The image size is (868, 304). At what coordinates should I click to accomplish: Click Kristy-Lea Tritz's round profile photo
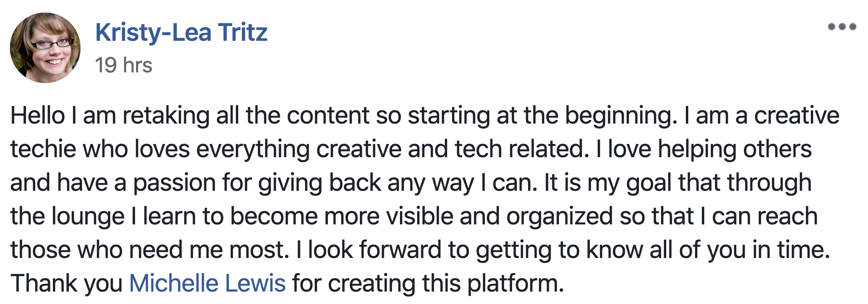click(45, 48)
